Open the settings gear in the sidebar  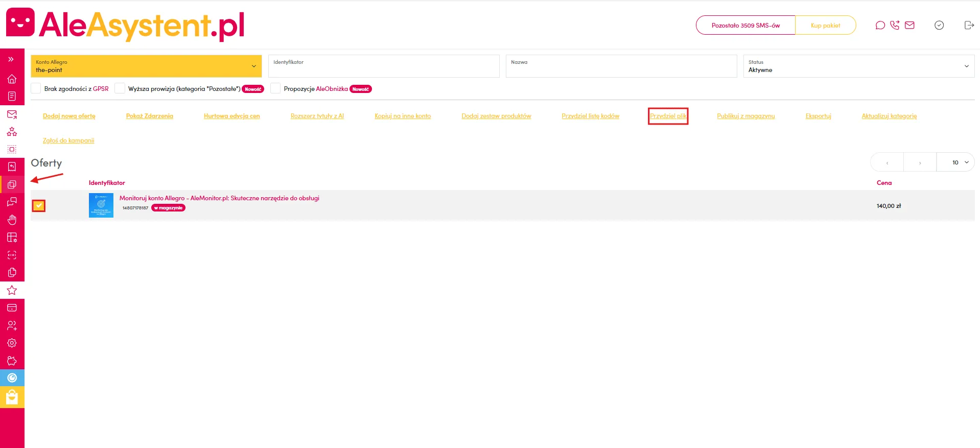coord(12,343)
